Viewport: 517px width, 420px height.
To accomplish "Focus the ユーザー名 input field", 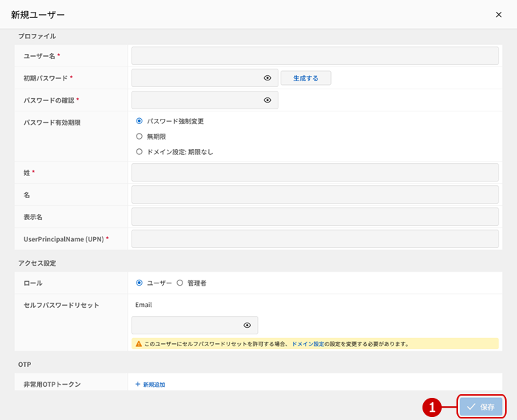I will point(315,55).
